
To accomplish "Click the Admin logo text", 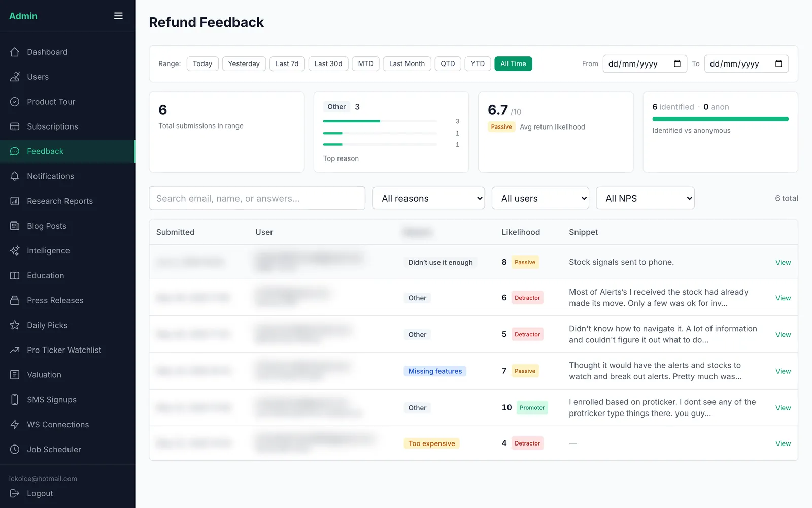I will coord(23,16).
